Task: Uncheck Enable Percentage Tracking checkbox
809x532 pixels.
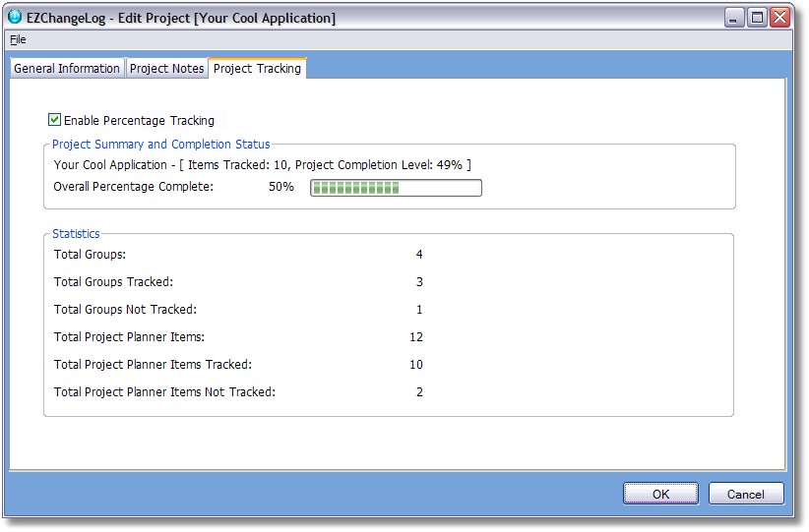Action: point(54,120)
